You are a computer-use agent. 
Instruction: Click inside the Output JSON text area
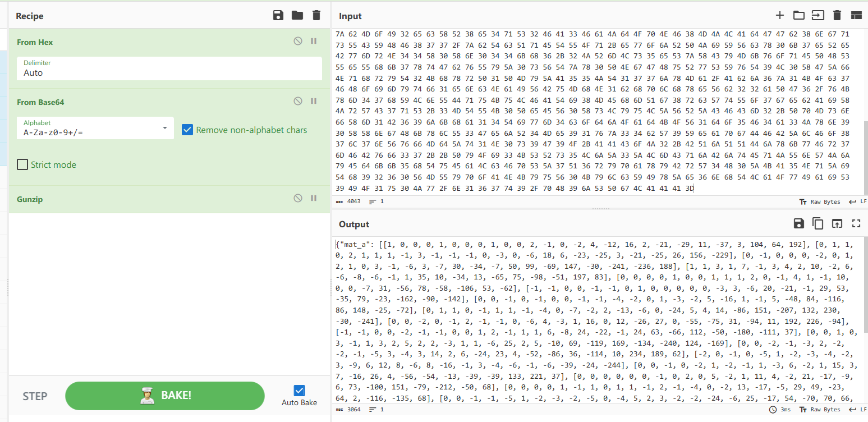coord(598,320)
